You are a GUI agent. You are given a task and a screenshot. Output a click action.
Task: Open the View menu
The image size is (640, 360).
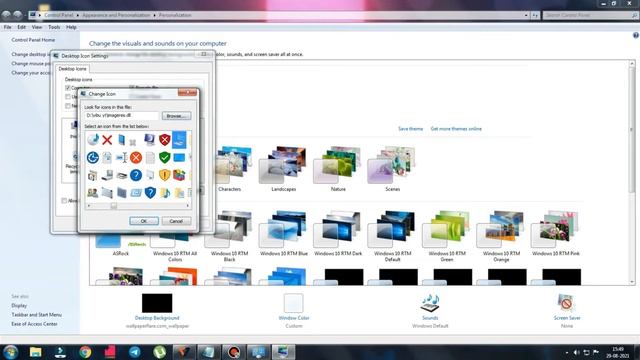click(37, 27)
